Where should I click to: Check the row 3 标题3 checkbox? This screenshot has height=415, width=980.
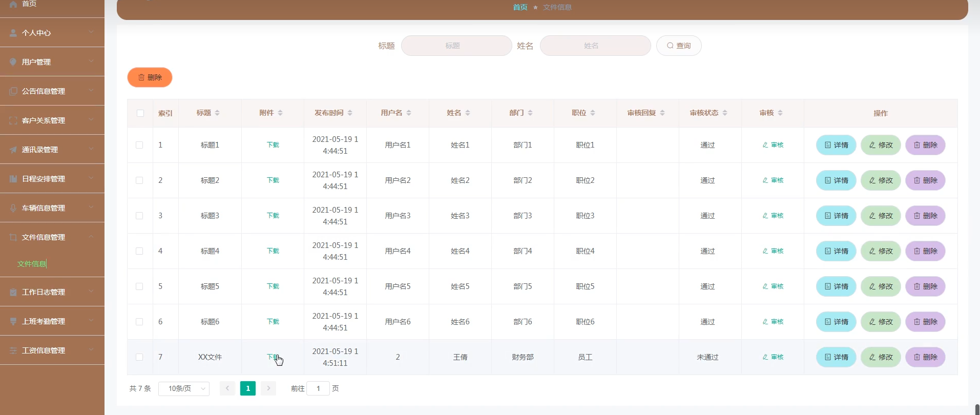click(139, 216)
